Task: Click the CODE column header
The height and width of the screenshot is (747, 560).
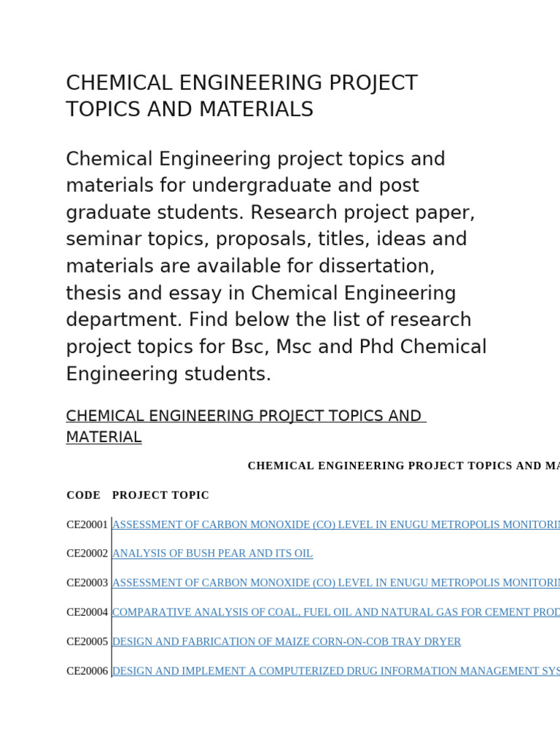Action: [83, 495]
